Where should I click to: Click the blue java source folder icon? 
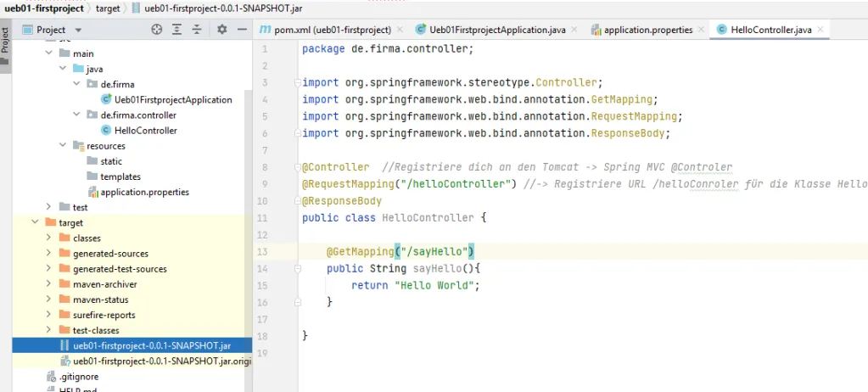[x=78, y=69]
